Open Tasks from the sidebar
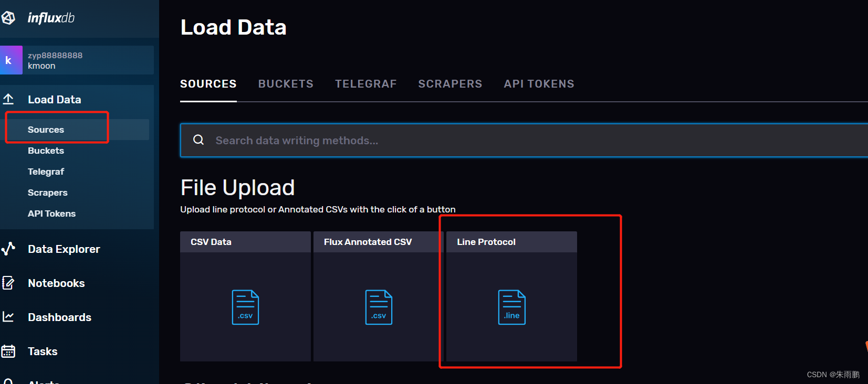The image size is (868, 384). [43, 351]
